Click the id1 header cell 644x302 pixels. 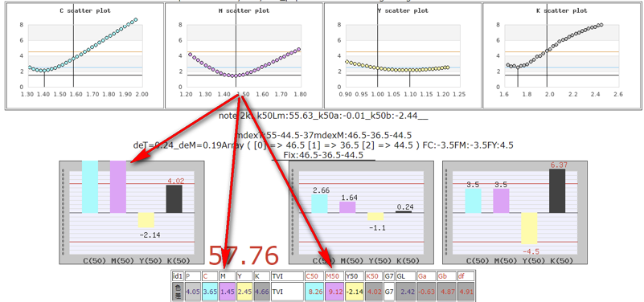pos(178,276)
